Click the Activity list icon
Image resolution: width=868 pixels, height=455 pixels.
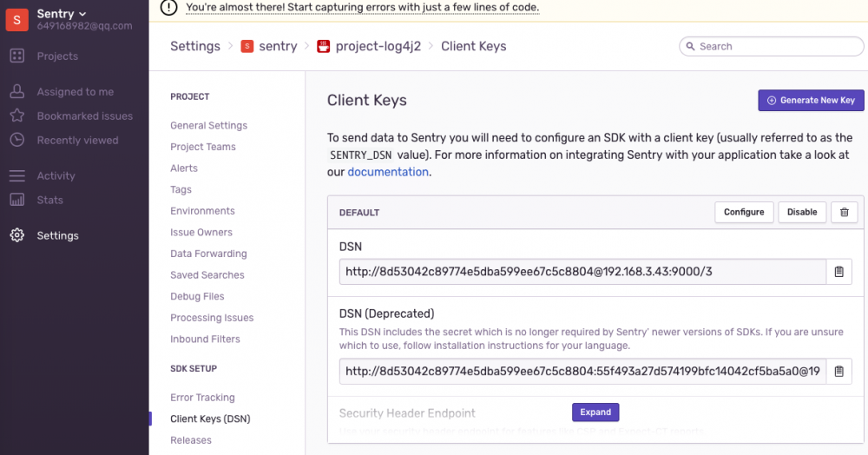(x=17, y=175)
